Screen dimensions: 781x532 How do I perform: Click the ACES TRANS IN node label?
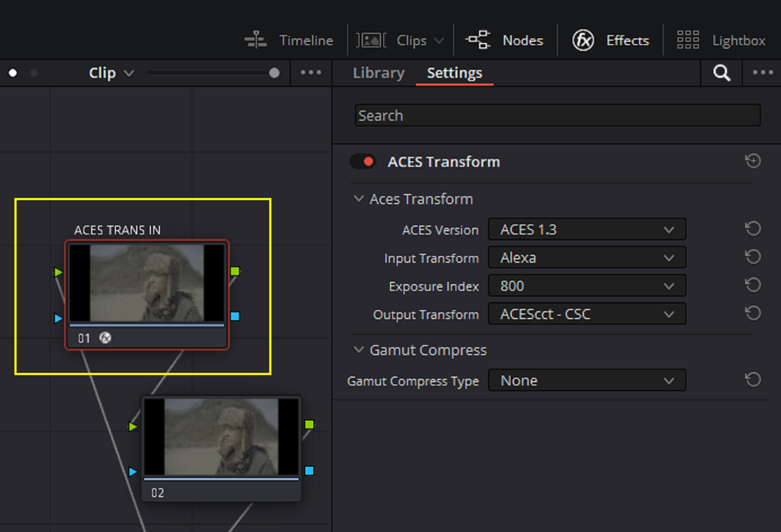pyautogui.click(x=118, y=230)
